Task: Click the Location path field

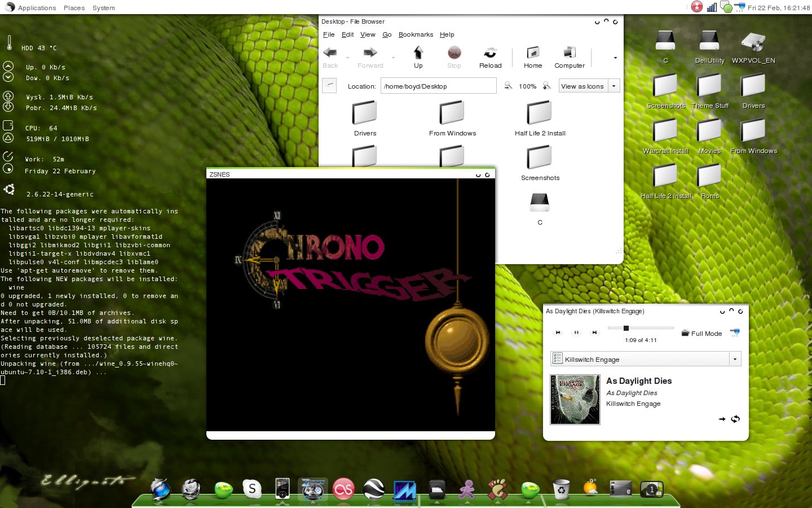Action: point(438,86)
